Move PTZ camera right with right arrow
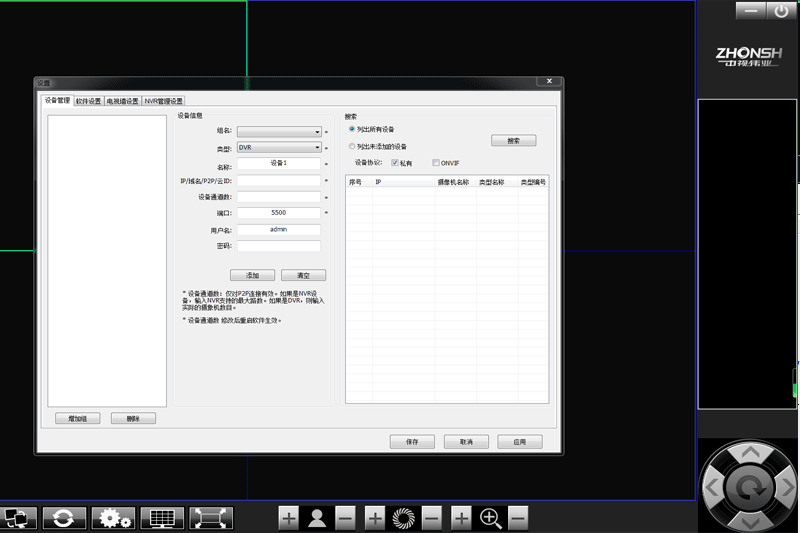Viewport: 800px width, 533px height. point(787,488)
